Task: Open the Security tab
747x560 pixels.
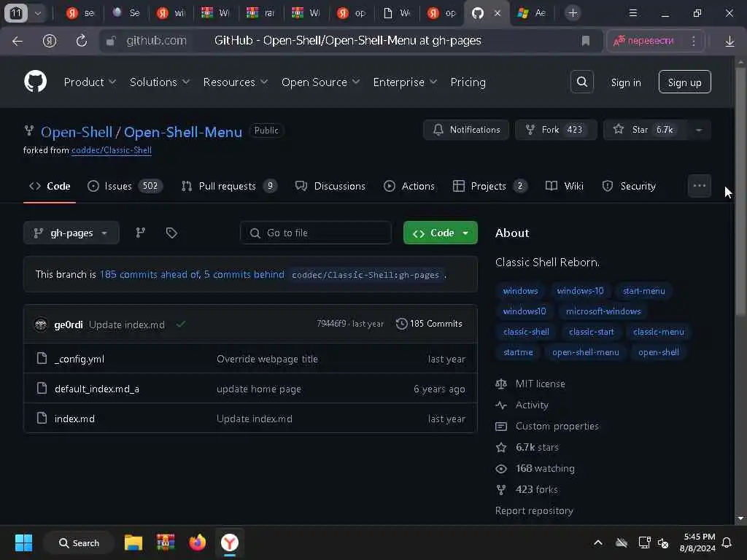Action: click(629, 186)
